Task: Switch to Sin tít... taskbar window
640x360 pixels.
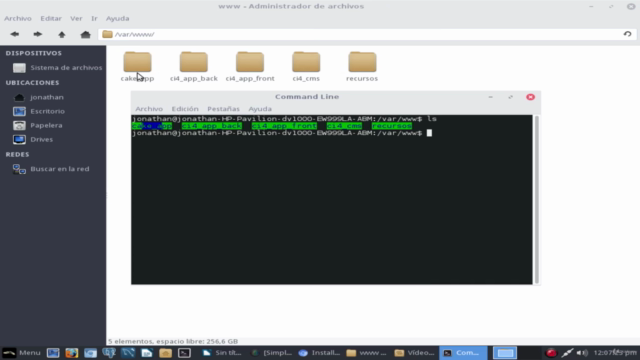Action: pyautogui.click(x=222, y=353)
